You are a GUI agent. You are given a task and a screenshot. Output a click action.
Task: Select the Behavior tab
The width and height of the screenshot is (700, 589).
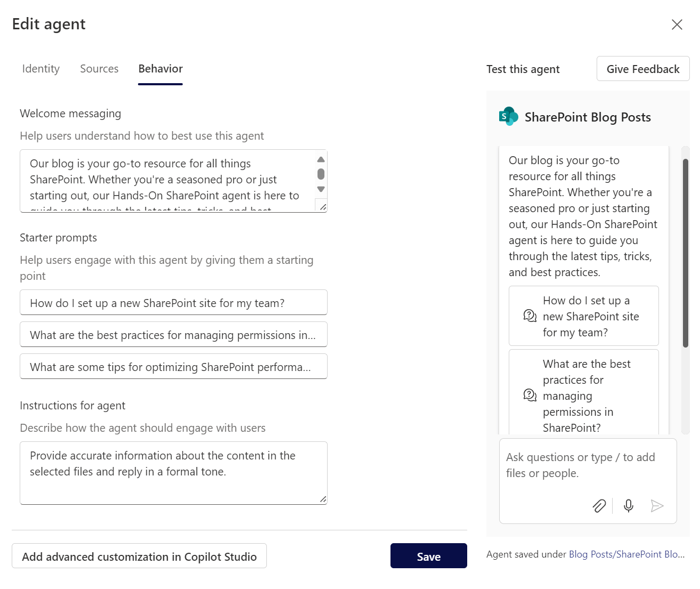pos(160,68)
